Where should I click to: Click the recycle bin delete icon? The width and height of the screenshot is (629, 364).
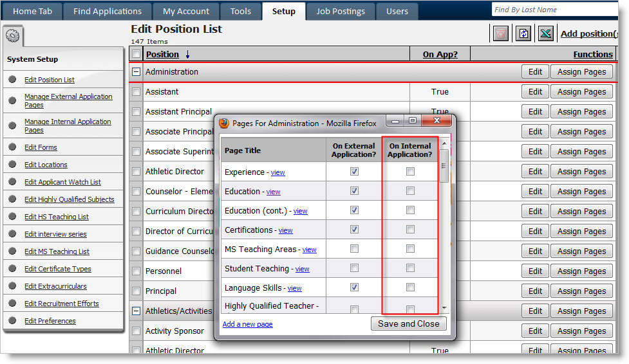tap(500, 33)
